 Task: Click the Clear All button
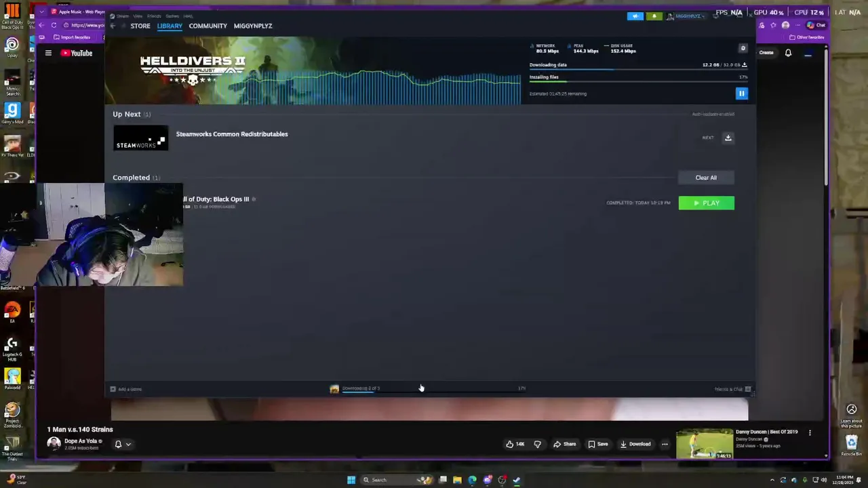(706, 178)
